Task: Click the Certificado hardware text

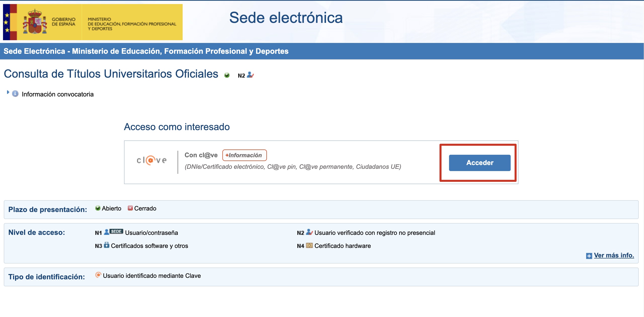Action: pyautogui.click(x=343, y=246)
